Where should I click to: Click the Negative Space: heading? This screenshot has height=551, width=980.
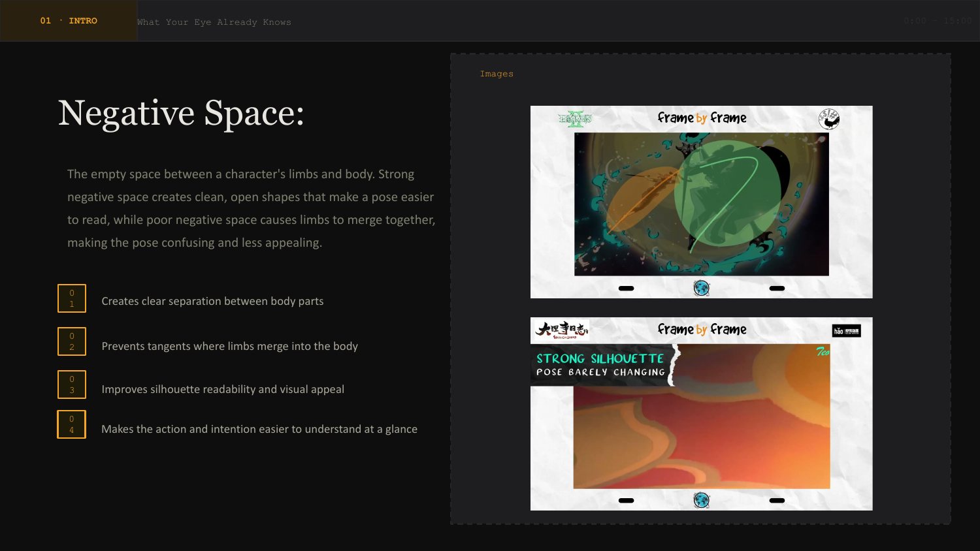[x=181, y=113]
